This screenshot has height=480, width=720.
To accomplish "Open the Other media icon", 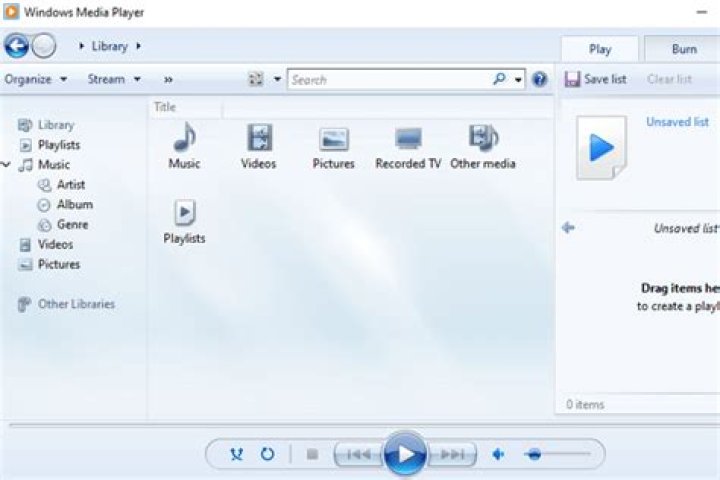I will (483, 139).
